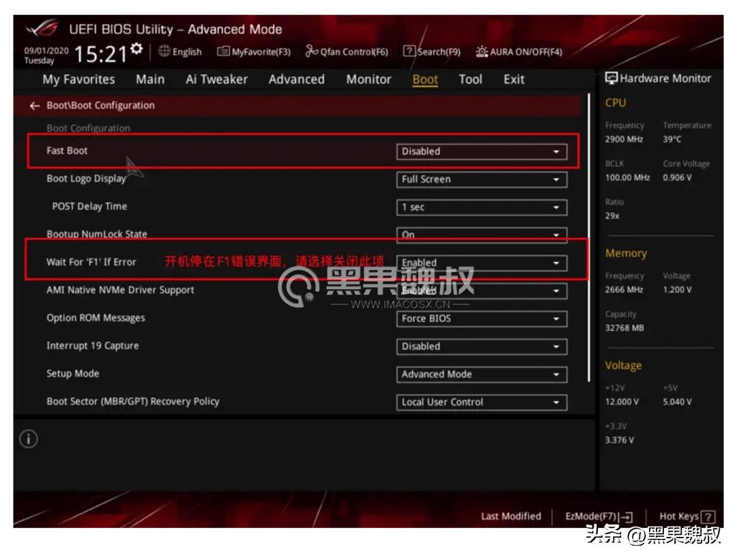Open Qfan Control from top toolbar
The height and width of the screenshot is (560, 737).
347,51
